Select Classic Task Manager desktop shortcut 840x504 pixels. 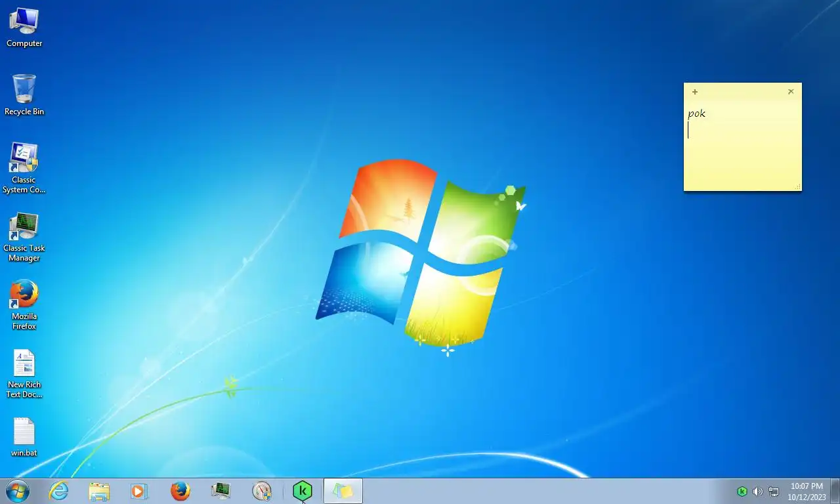point(24,237)
